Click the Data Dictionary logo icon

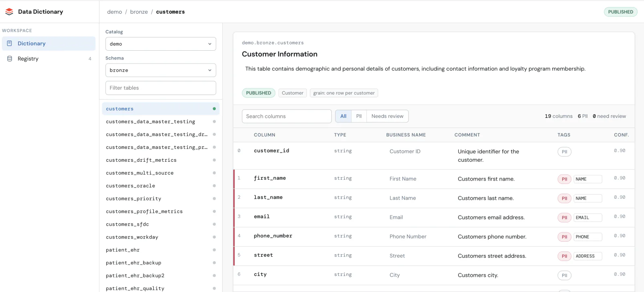pos(9,12)
